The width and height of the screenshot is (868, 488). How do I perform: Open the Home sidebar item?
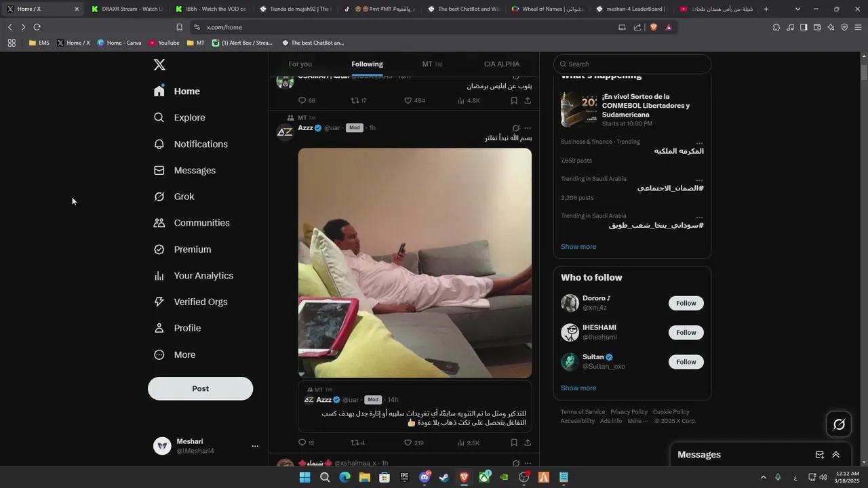click(x=177, y=91)
